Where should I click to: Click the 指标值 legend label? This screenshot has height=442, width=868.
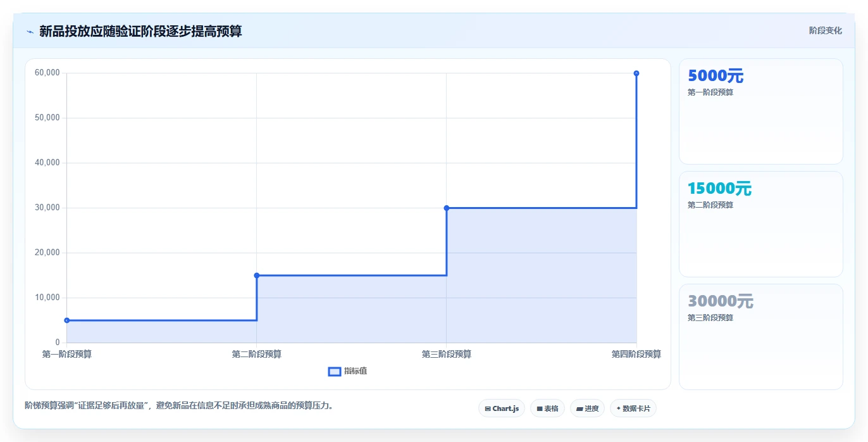(x=356, y=371)
